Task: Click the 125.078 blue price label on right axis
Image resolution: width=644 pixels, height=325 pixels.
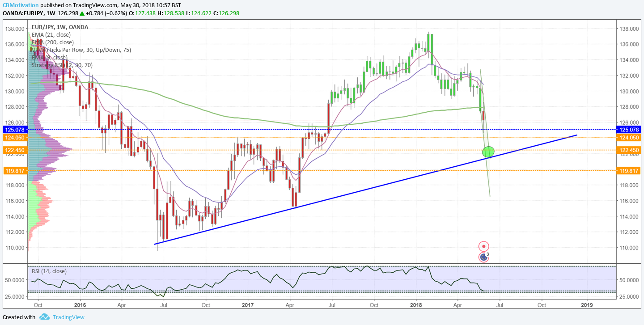Action: click(629, 130)
